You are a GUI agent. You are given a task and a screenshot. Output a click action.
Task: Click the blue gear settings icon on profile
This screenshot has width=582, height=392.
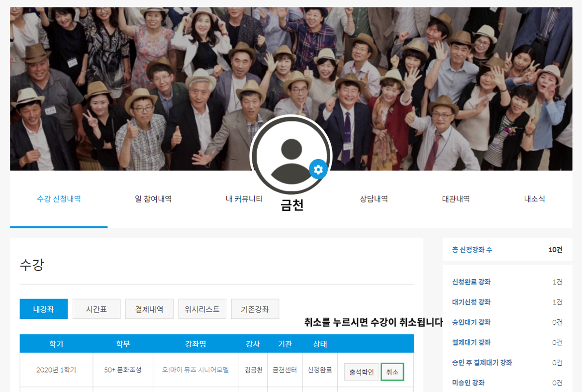318,170
